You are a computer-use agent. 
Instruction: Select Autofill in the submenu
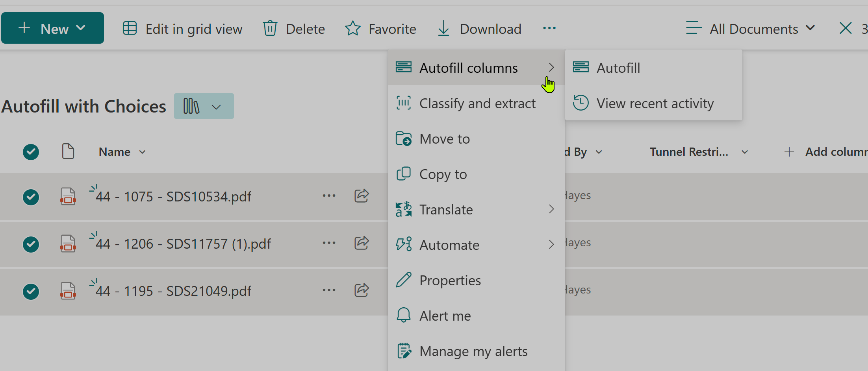click(x=653, y=68)
